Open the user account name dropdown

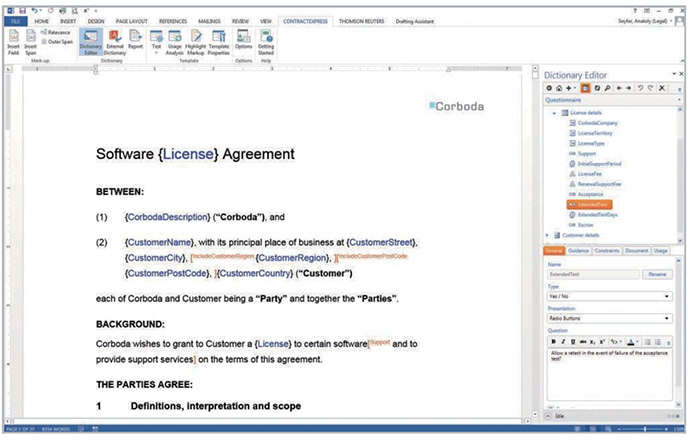tap(645, 21)
